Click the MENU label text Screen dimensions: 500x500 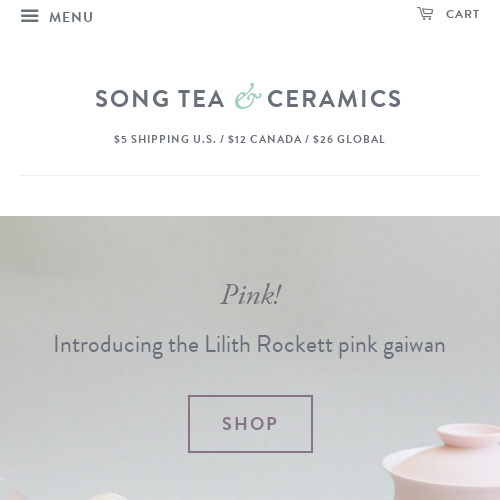pyautogui.click(x=71, y=17)
